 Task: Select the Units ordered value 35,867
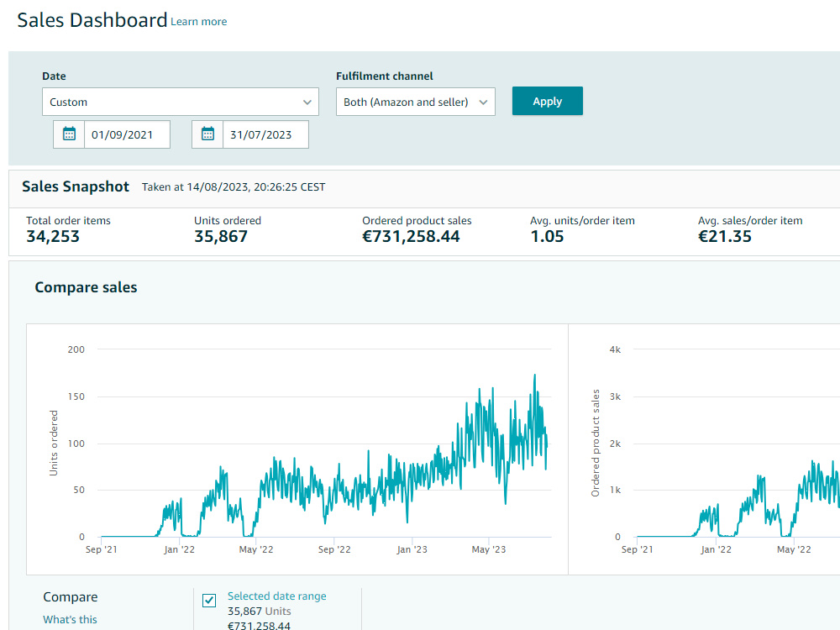(x=221, y=236)
